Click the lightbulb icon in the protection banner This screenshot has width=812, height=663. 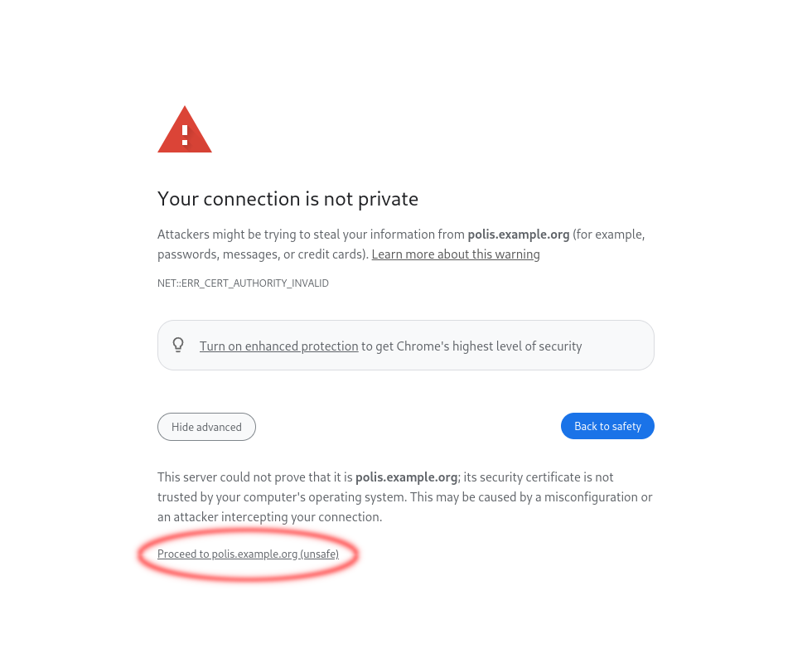tap(178, 345)
